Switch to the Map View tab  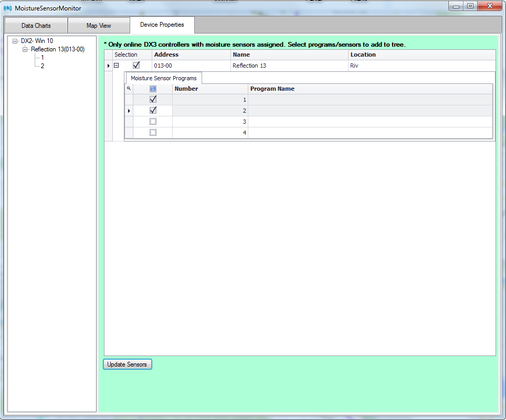[99, 26]
